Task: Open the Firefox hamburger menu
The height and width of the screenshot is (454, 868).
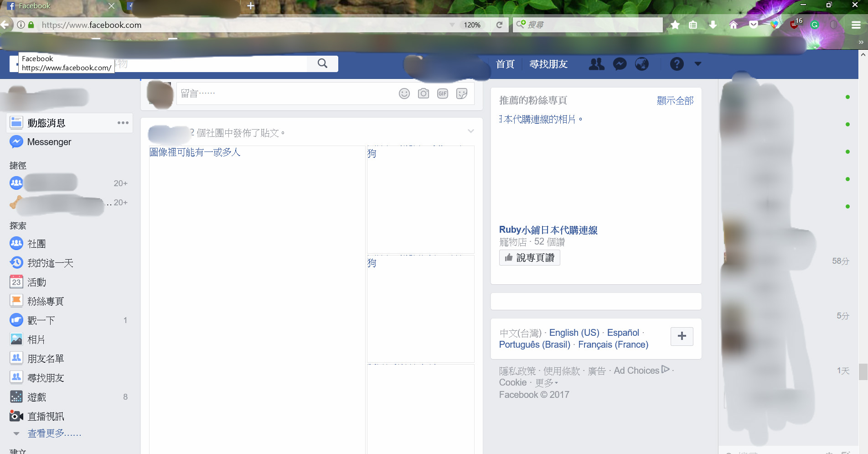Action: click(856, 25)
